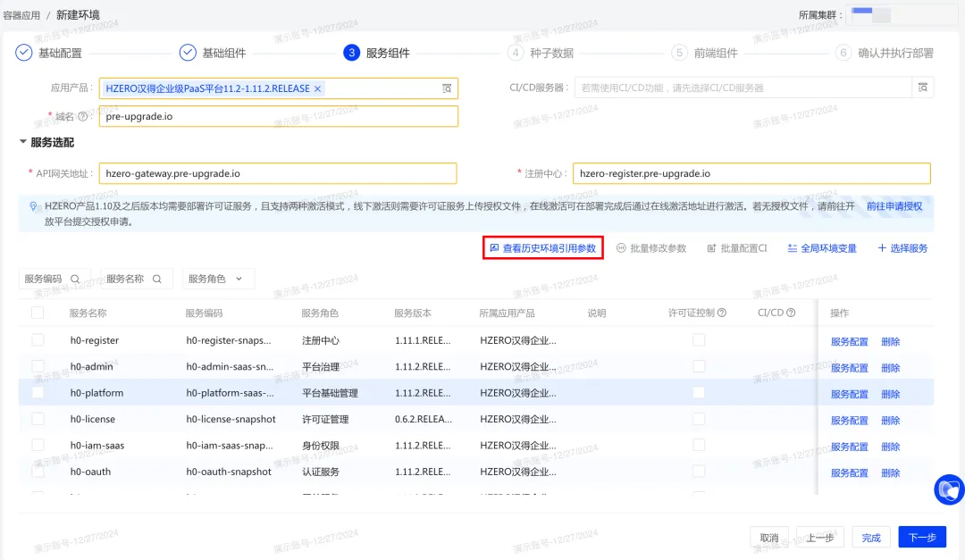Screen dimensions: 965x560
Task: Click the step 6 circle icon
Action: [x=843, y=53]
